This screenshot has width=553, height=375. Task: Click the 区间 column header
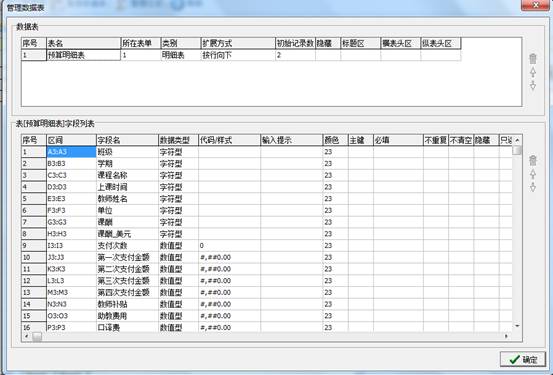tap(71, 140)
